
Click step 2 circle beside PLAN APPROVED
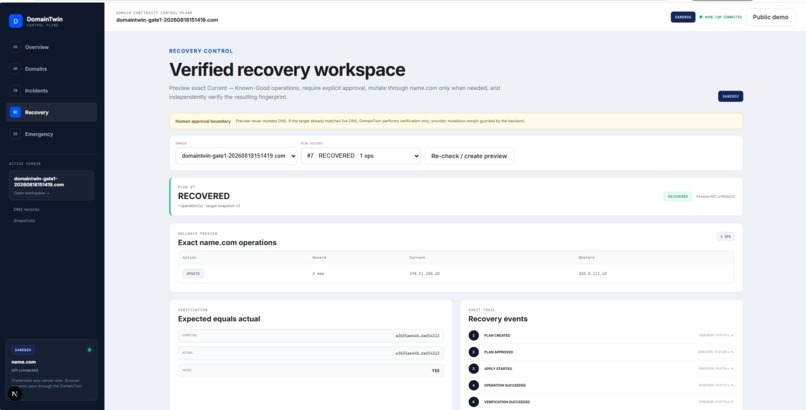click(x=473, y=352)
